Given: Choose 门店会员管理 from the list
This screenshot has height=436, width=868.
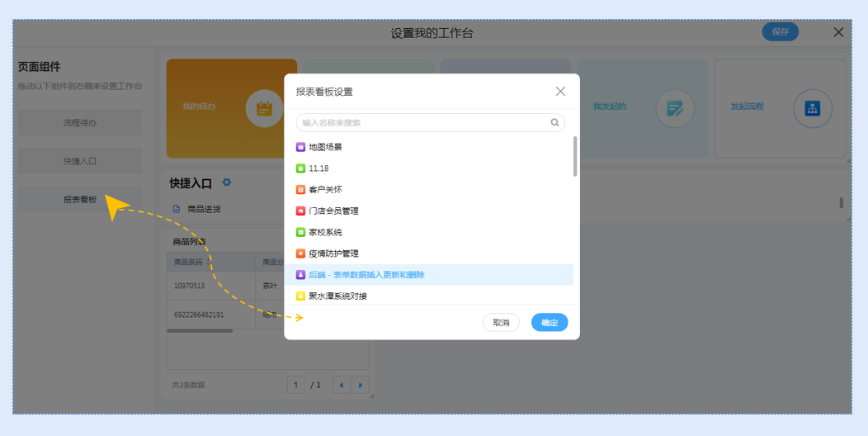Looking at the screenshot, I should point(333,211).
